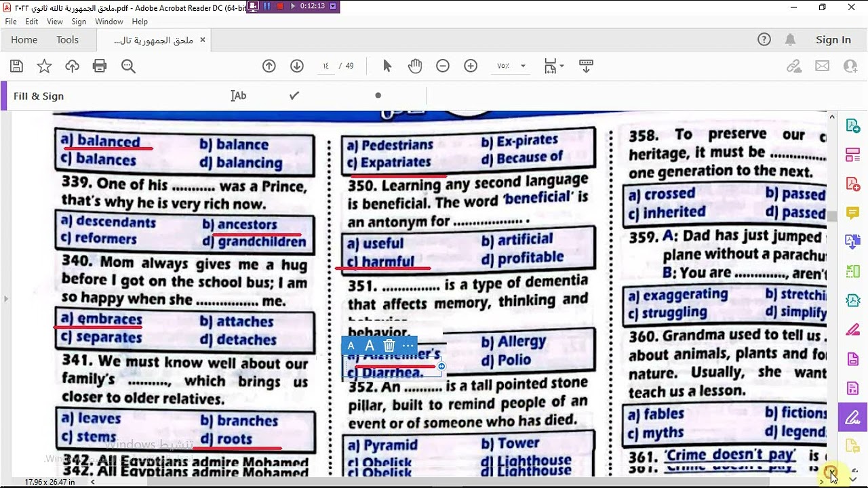Pause the screen recording
This screenshot has height=488, width=868.
[267, 6]
